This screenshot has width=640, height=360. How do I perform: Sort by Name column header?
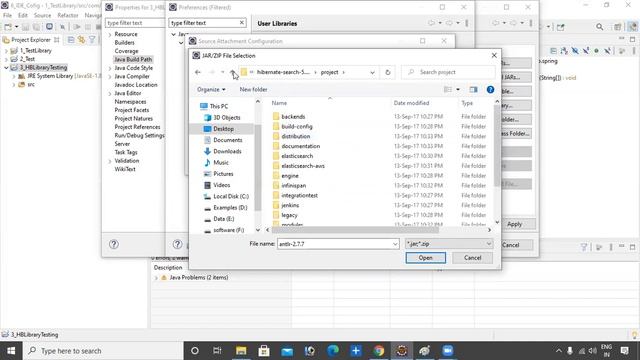point(279,103)
